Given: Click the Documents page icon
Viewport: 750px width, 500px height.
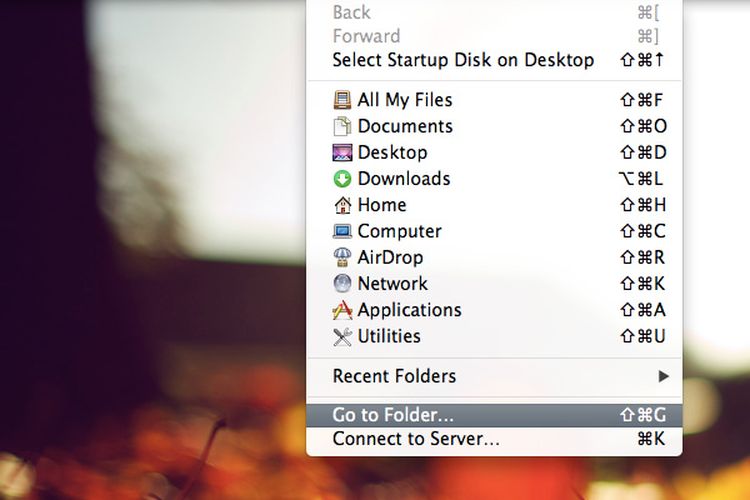Looking at the screenshot, I should (342, 126).
